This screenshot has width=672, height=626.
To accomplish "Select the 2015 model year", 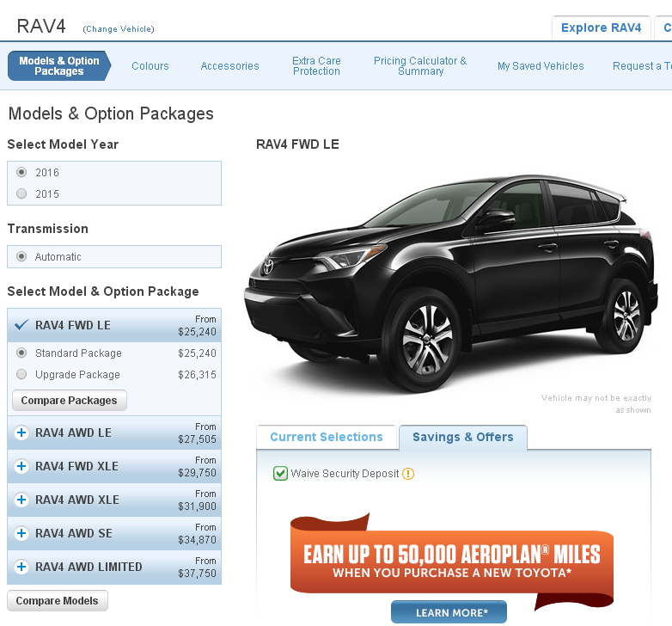I will pyautogui.click(x=22, y=194).
